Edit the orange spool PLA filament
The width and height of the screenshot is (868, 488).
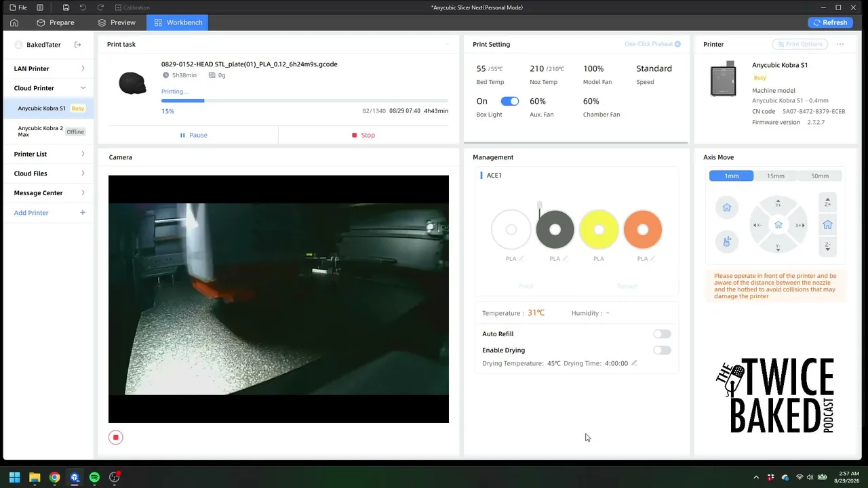652,258
